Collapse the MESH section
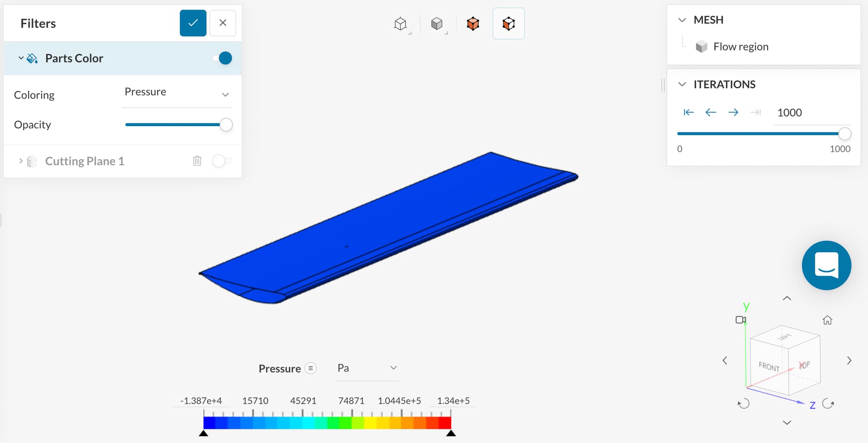Viewport: 868px width, 443px height. tap(682, 20)
